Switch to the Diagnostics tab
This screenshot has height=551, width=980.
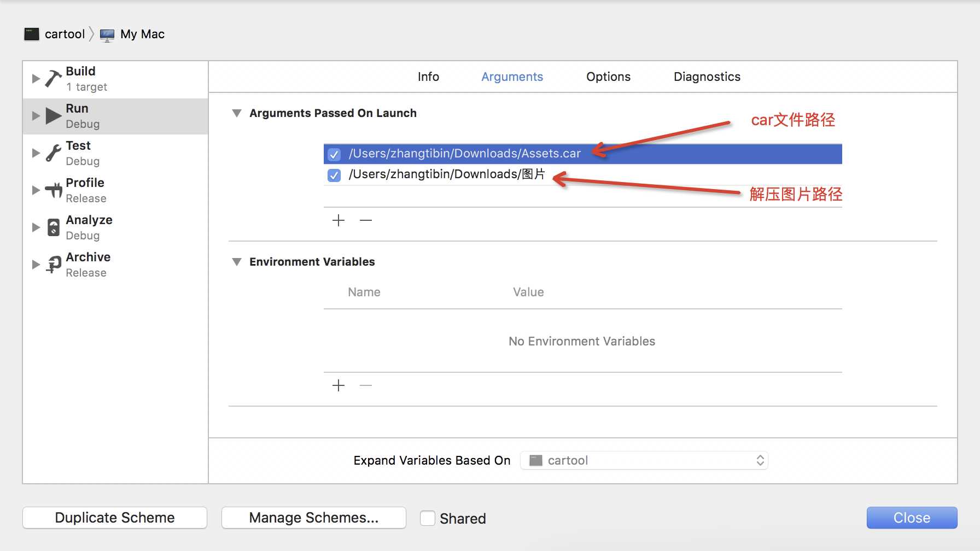(x=707, y=77)
